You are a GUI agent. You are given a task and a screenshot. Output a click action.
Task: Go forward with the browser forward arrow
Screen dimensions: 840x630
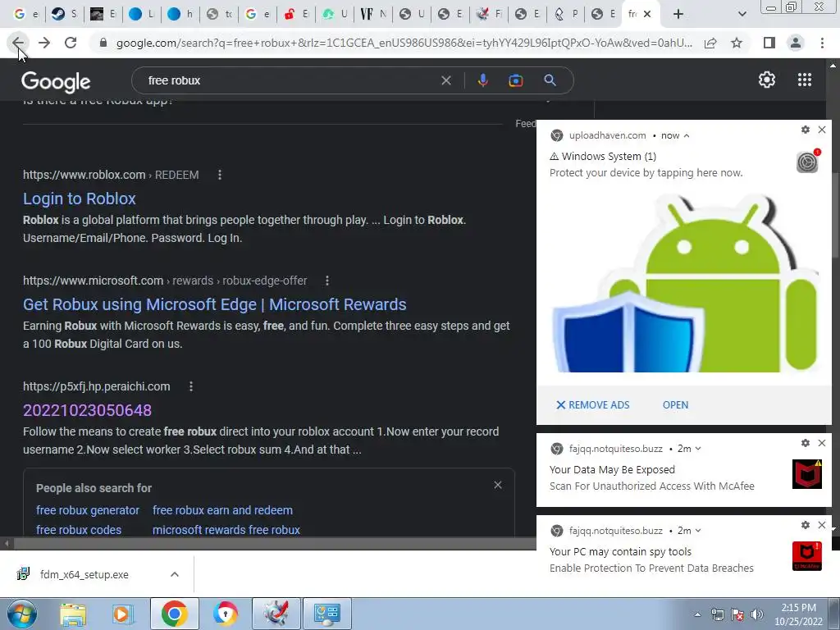tap(44, 43)
